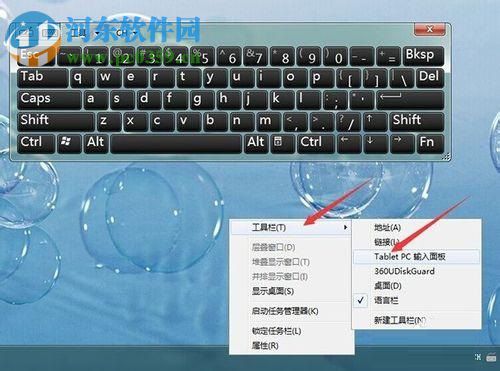Tap the q key
This screenshot has width=500, height=371.
pos(82,78)
